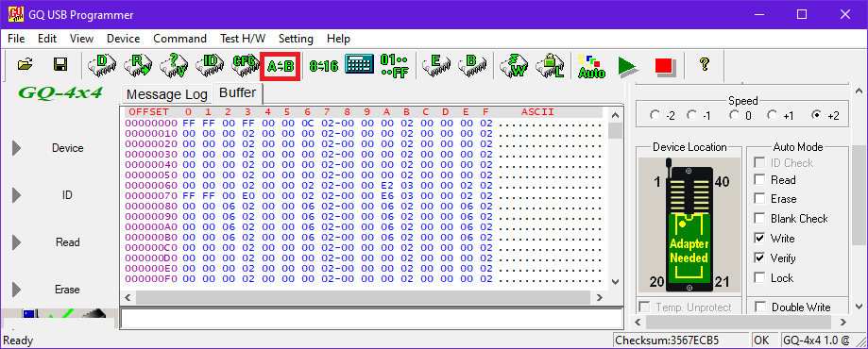The height and width of the screenshot is (349, 868).
Task: Enable the Double Write checkbox
Action: pyautogui.click(x=761, y=307)
